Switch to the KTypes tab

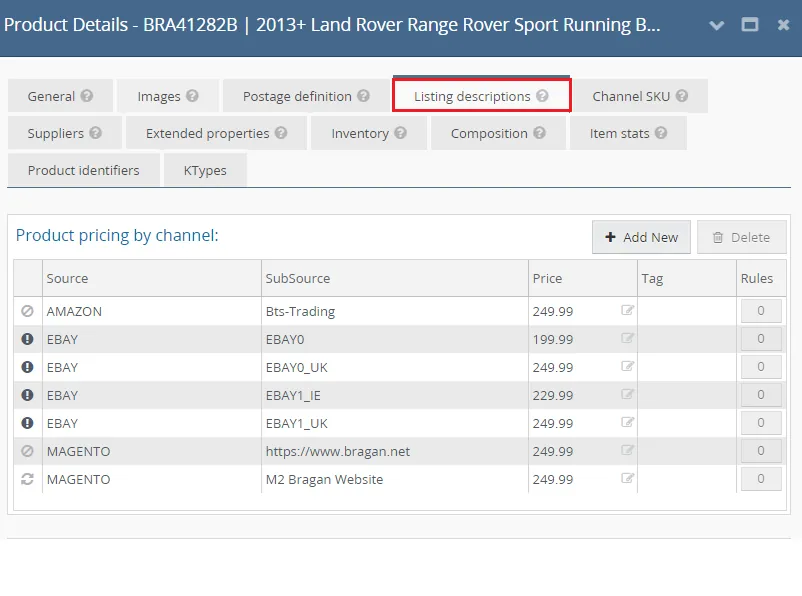pyautogui.click(x=205, y=170)
